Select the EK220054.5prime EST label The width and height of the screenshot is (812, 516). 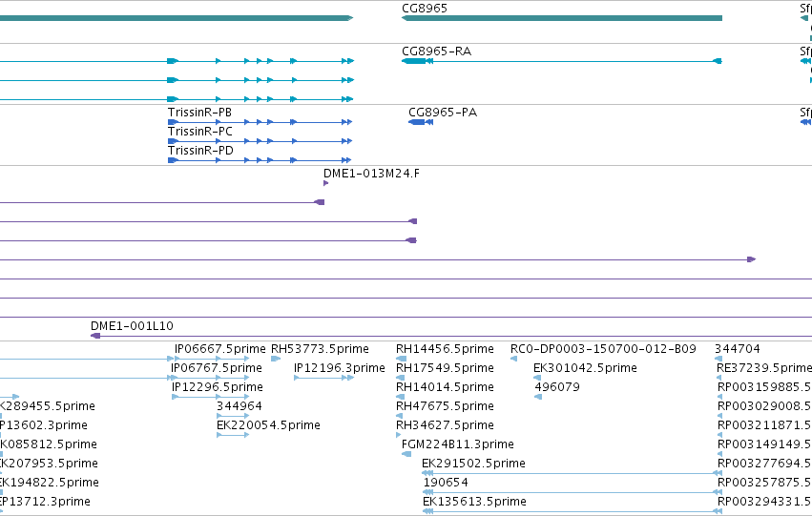pyautogui.click(x=268, y=425)
